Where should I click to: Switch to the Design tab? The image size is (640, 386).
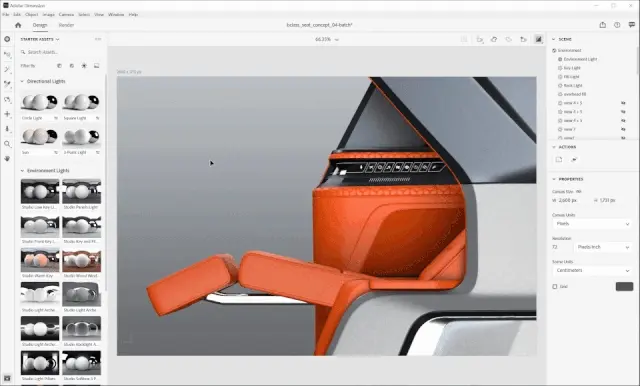click(40, 25)
